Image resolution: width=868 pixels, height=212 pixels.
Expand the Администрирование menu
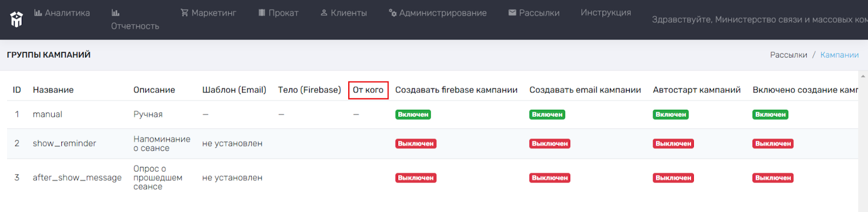click(x=438, y=13)
